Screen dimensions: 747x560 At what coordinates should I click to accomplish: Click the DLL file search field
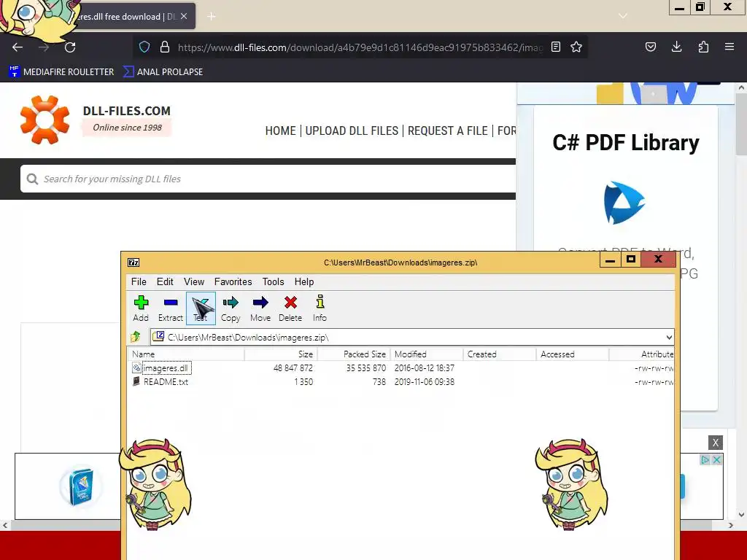(x=268, y=179)
